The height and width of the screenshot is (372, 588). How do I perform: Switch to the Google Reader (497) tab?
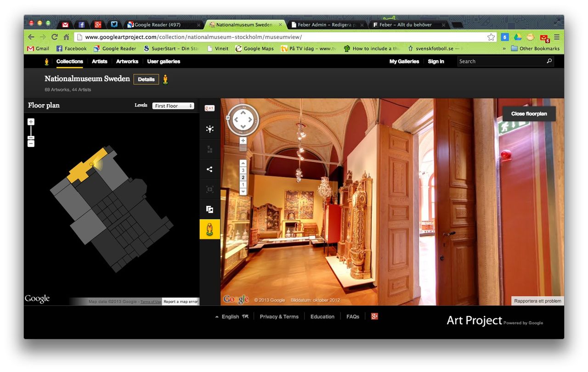[164, 25]
